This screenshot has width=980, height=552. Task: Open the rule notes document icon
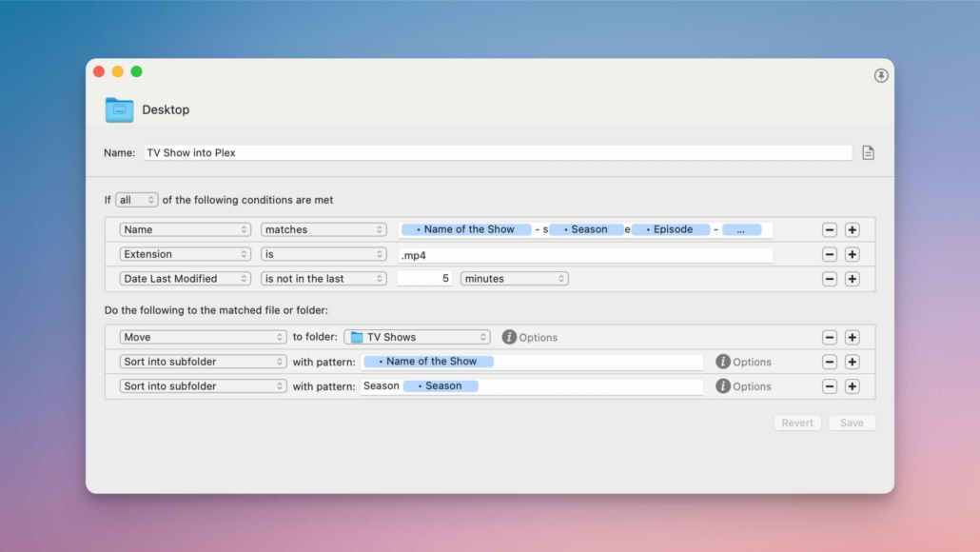point(868,153)
